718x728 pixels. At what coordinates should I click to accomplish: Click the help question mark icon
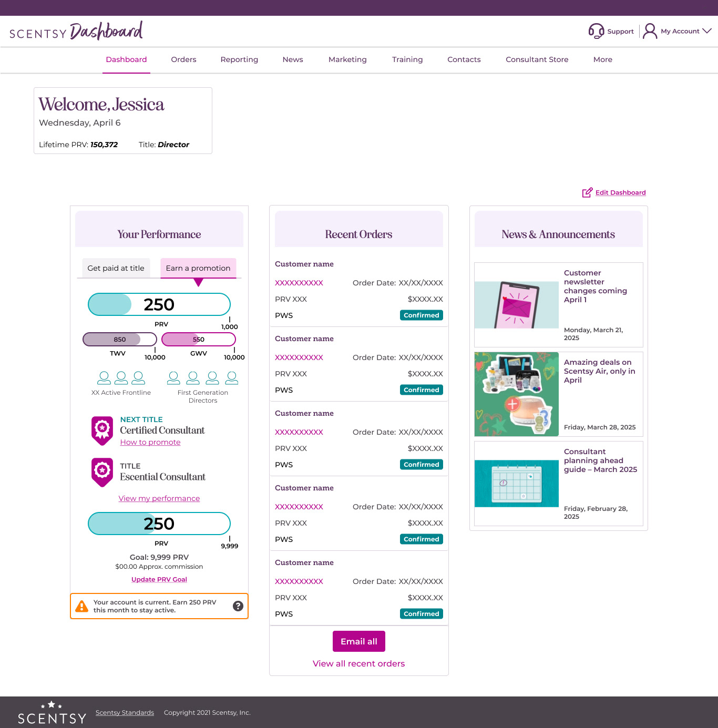[x=238, y=606]
